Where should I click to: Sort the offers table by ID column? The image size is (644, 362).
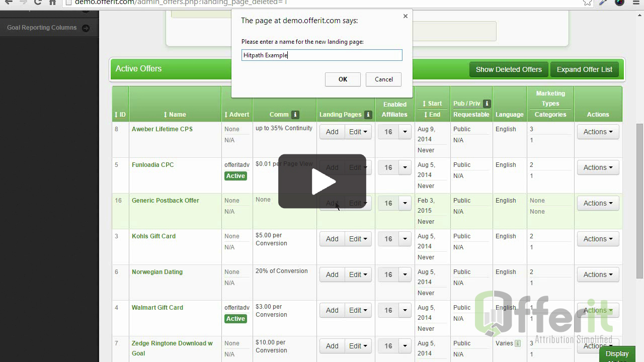click(120, 115)
